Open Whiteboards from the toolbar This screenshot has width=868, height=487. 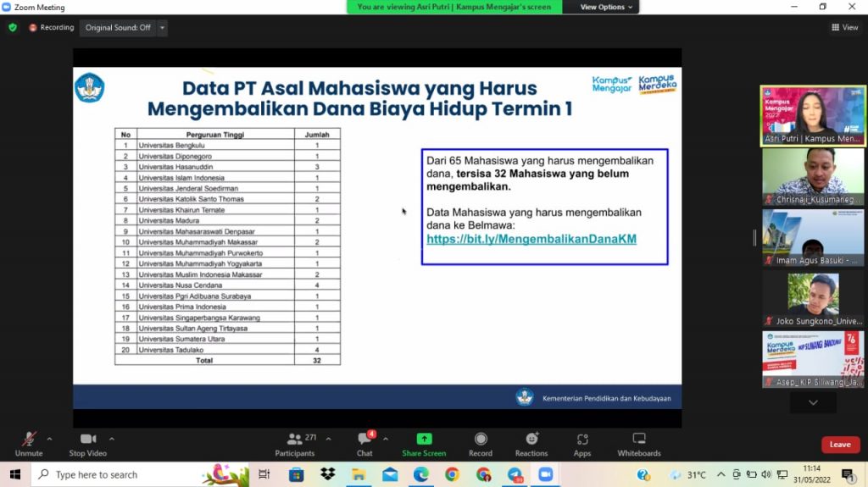tap(638, 443)
